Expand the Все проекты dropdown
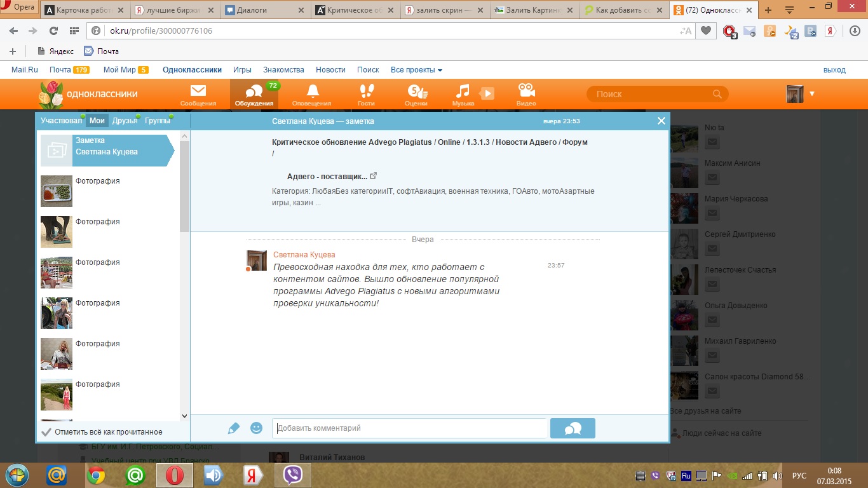This screenshot has width=868, height=488. pos(416,70)
